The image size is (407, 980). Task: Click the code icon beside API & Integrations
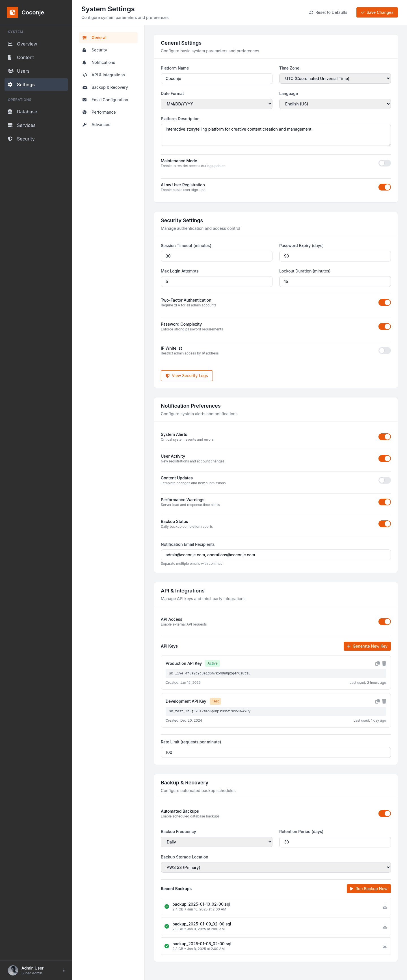85,75
